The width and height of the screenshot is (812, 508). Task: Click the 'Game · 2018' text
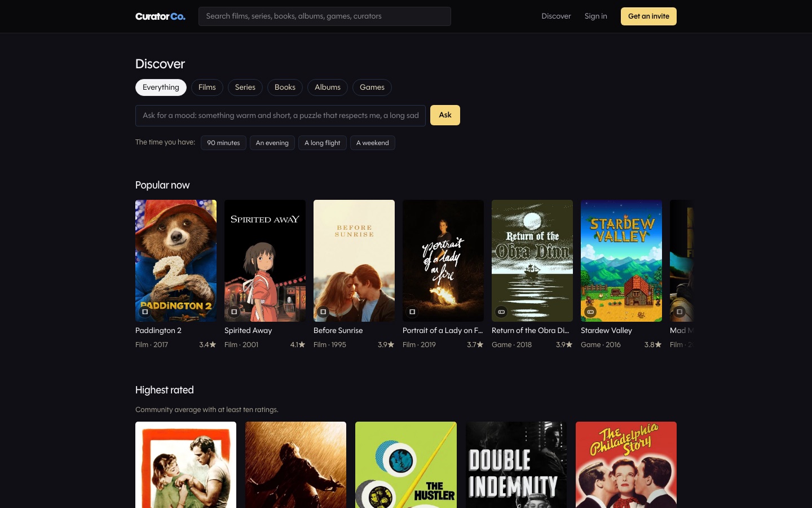point(511,344)
